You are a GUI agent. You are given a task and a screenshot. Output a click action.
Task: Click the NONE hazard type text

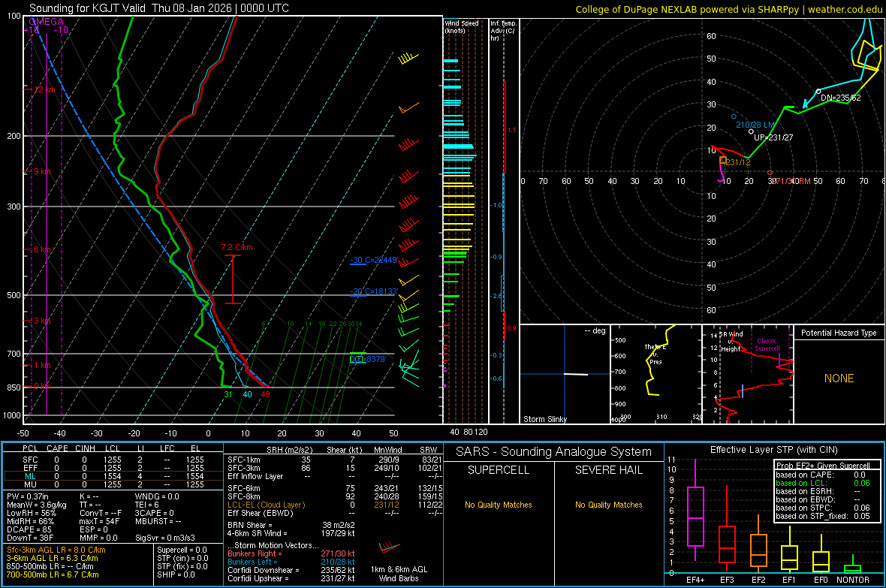tap(839, 378)
